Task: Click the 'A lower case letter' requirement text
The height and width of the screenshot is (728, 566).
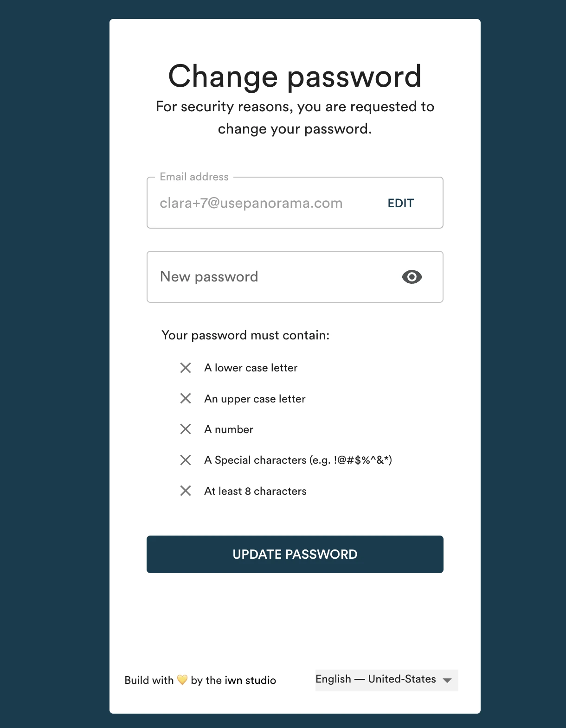Action: [x=251, y=368]
